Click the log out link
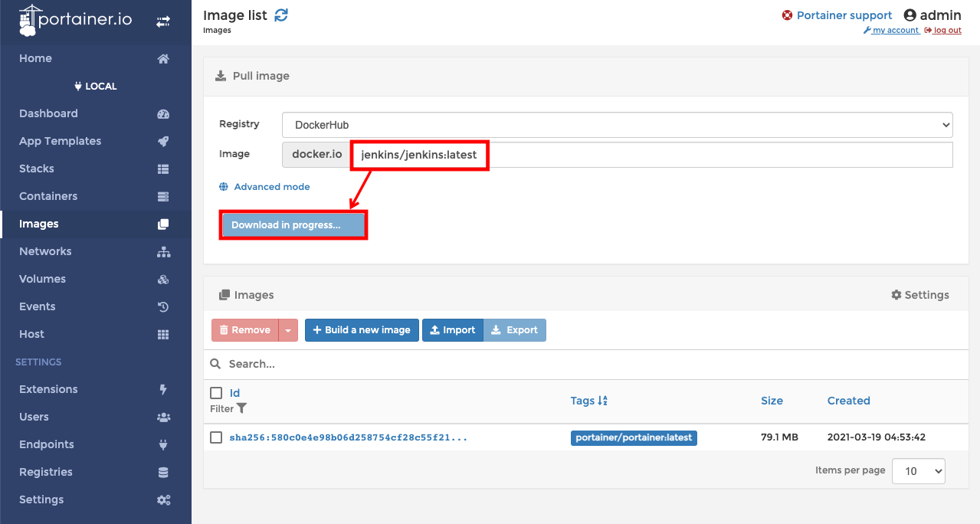 click(943, 31)
